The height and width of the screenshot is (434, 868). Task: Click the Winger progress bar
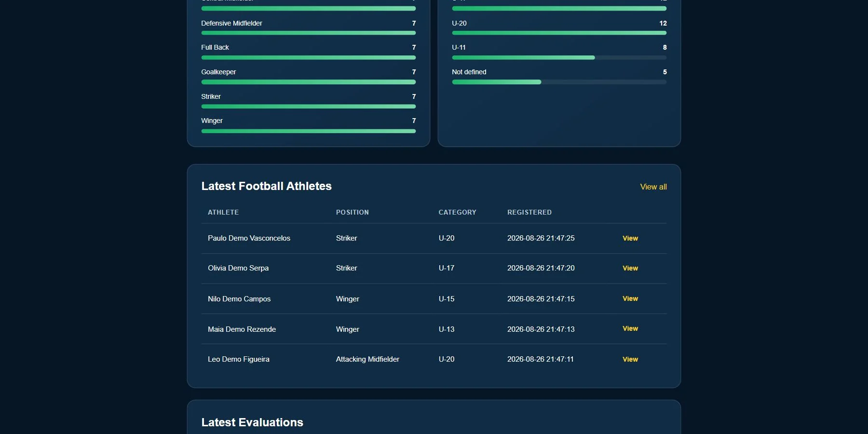(x=309, y=131)
